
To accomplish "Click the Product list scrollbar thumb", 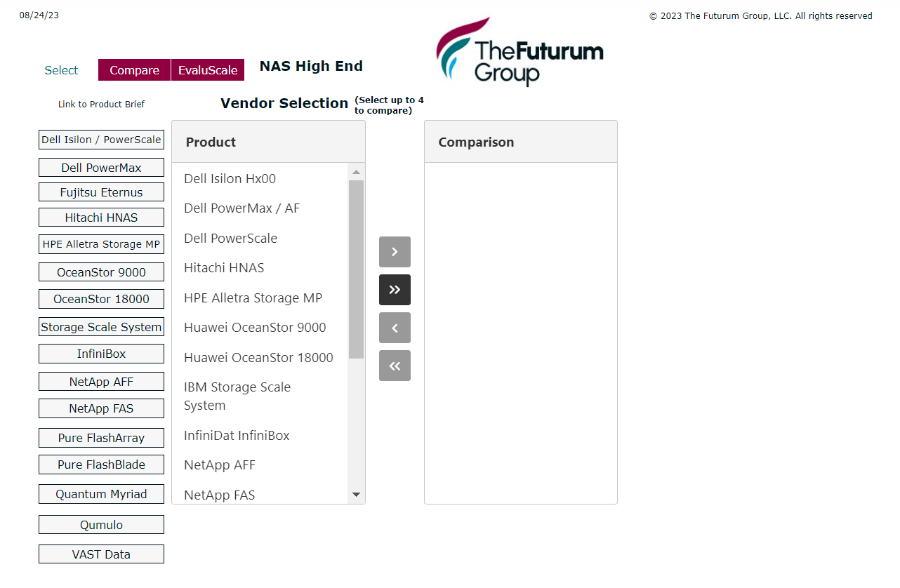I will (356, 269).
